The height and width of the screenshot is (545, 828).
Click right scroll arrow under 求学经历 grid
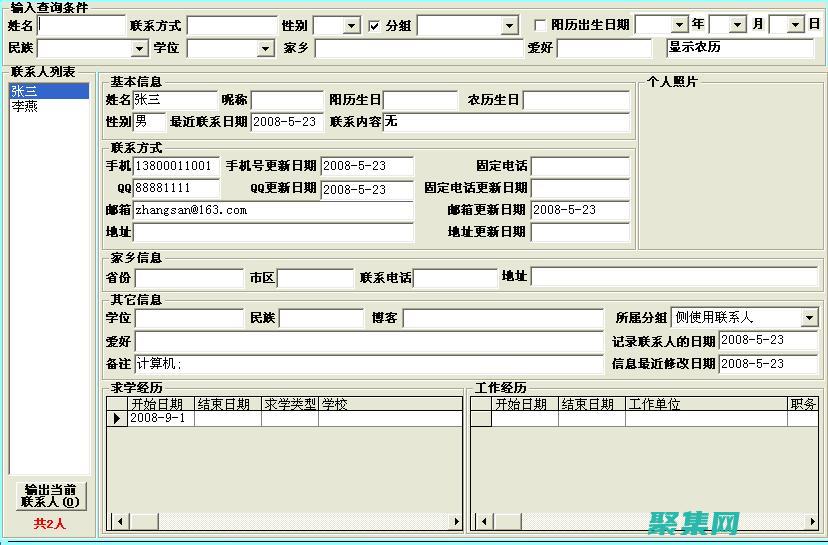[x=456, y=521]
